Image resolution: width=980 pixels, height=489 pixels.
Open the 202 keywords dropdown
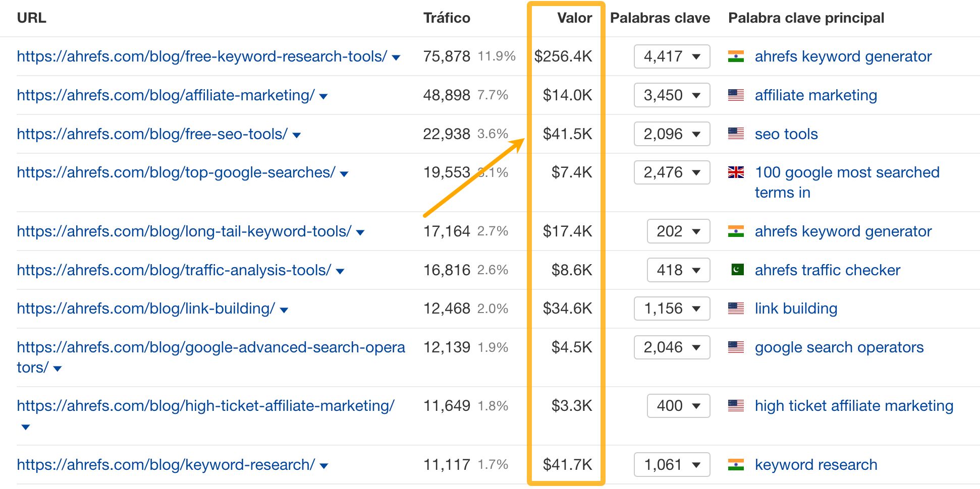(x=678, y=231)
